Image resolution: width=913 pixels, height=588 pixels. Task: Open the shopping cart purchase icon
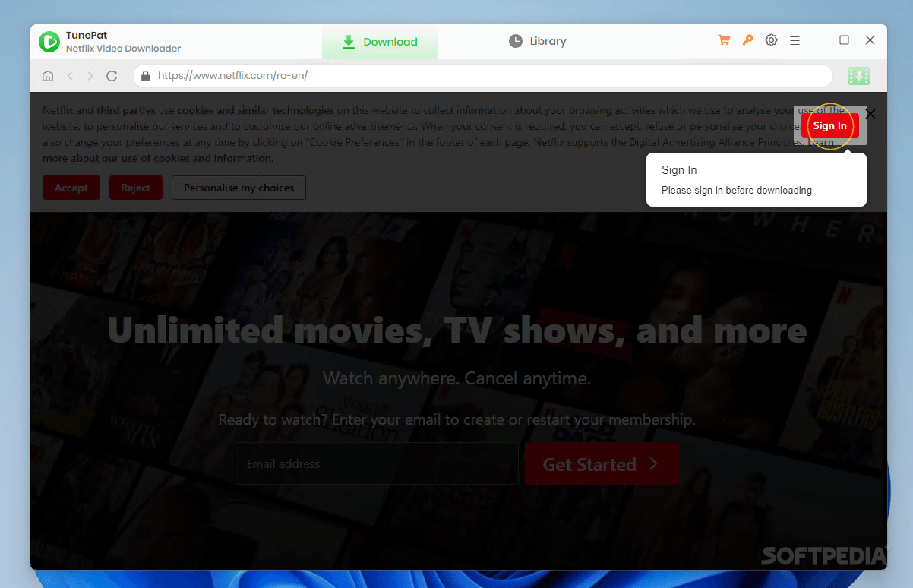point(724,40)
